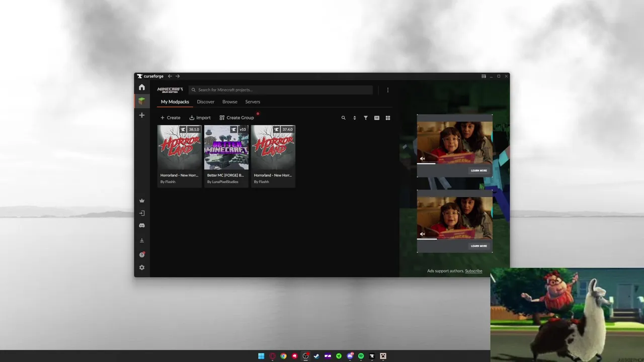644x362 pixels.
Task: Focus the Search for Minecraft projects field
Action: coord(281,90)
